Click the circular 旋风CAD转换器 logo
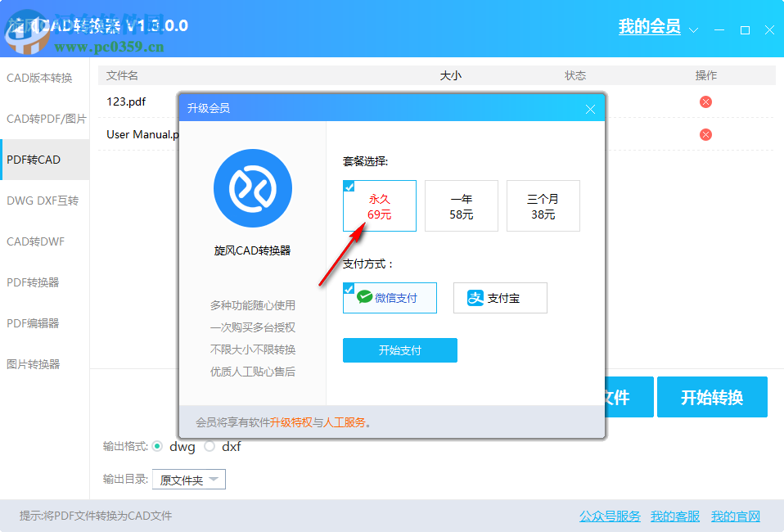 (252, 187)
